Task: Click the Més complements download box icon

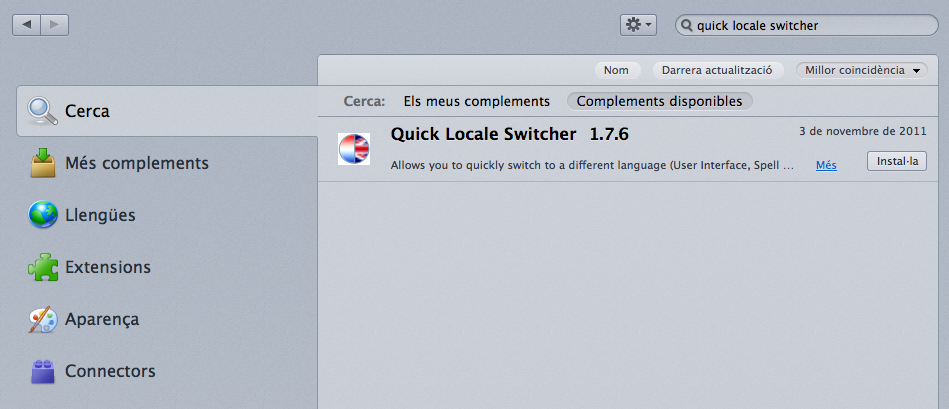Action: (x=43, y=163)
